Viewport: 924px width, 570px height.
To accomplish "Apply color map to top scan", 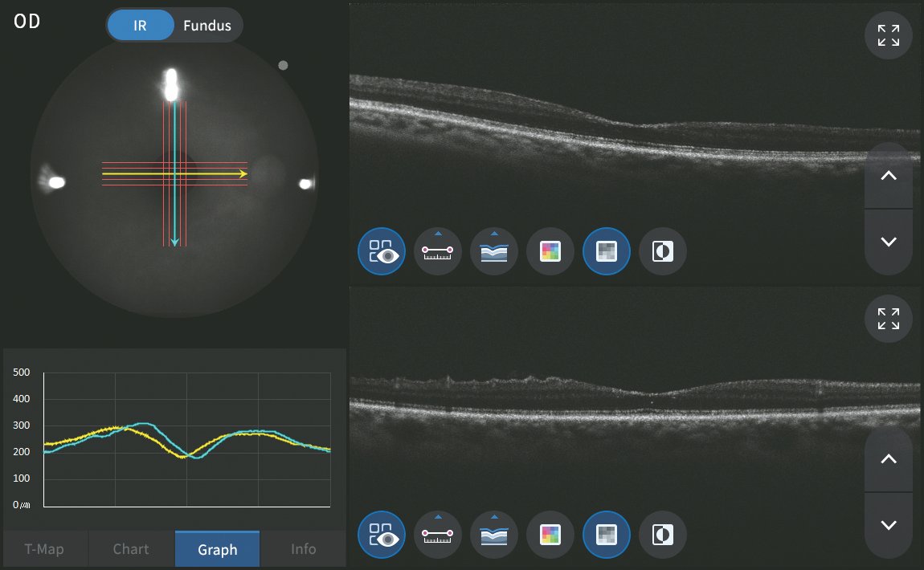I will pyautogui.click(x=550, y=251).
